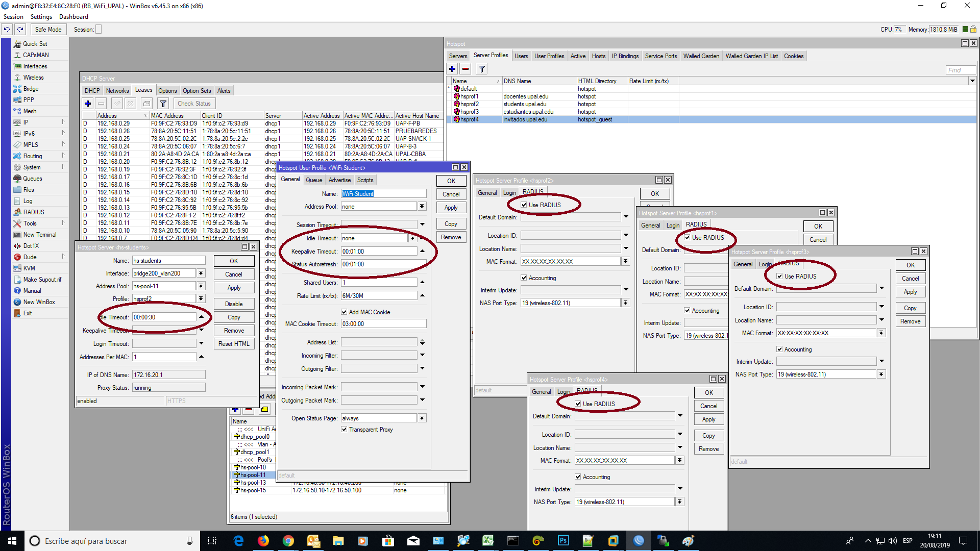Toggle Add MAC Cookie checkbox

[x=344, y=312]
